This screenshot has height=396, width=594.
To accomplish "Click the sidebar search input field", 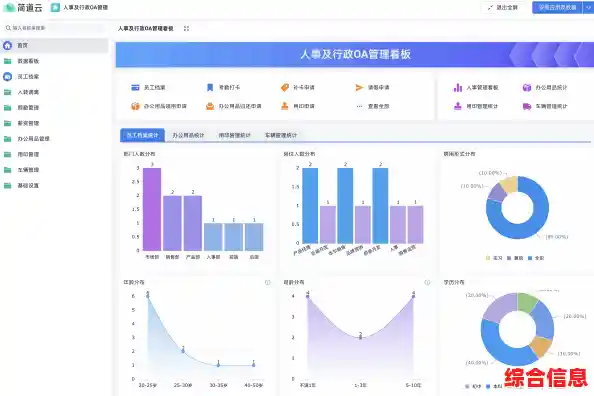I will (54, 28).
